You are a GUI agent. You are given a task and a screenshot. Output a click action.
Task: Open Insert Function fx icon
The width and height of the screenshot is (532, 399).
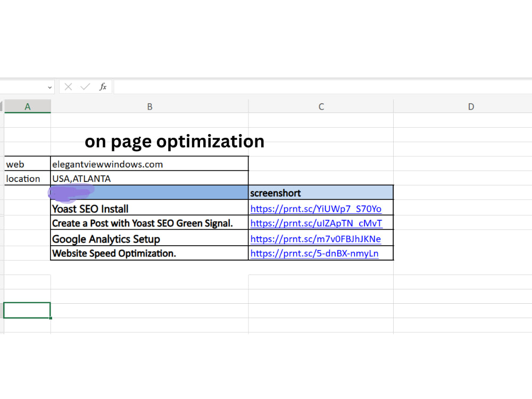click(103, 87)
